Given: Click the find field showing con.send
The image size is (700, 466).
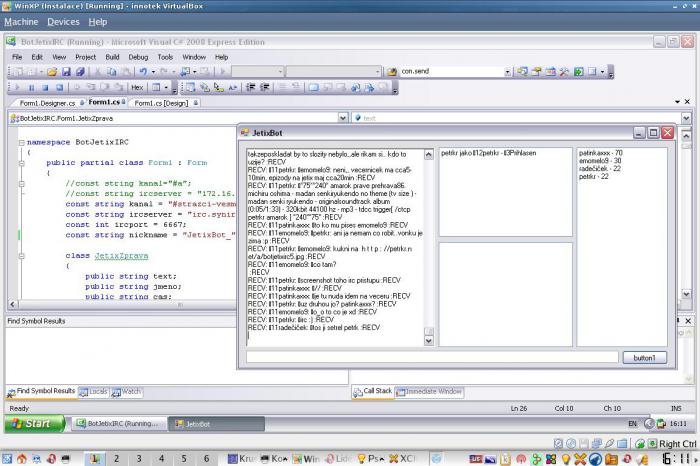Looking at the screenshot, I should click(451, 71).
